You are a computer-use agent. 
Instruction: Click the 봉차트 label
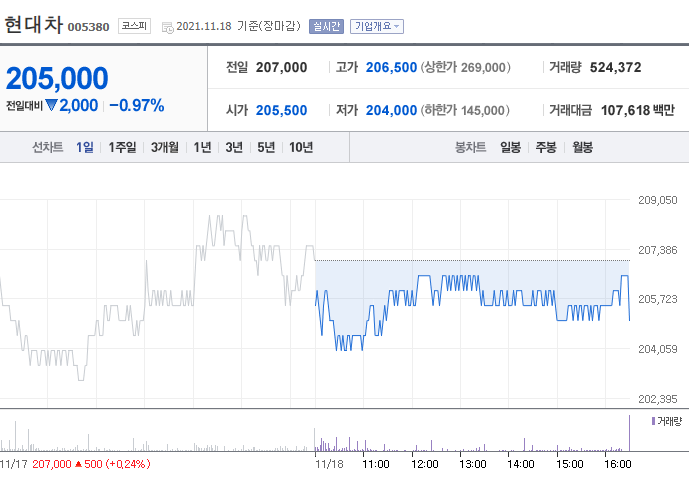pos(470,147)
